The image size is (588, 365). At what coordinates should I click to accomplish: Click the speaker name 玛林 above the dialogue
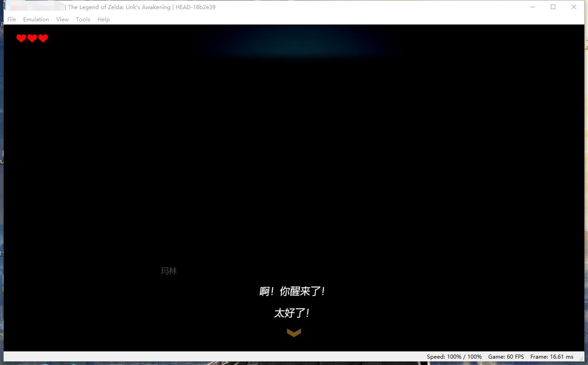[169, 271]
